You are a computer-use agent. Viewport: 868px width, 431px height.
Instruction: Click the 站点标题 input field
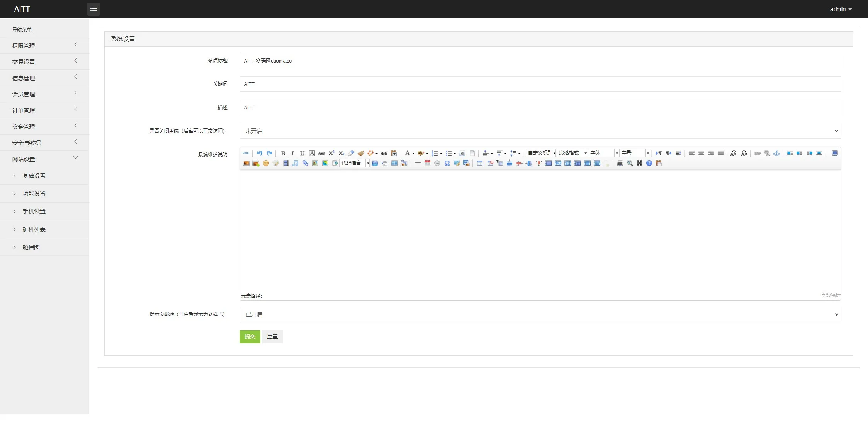pyautogui.click(x=540, y=61)
